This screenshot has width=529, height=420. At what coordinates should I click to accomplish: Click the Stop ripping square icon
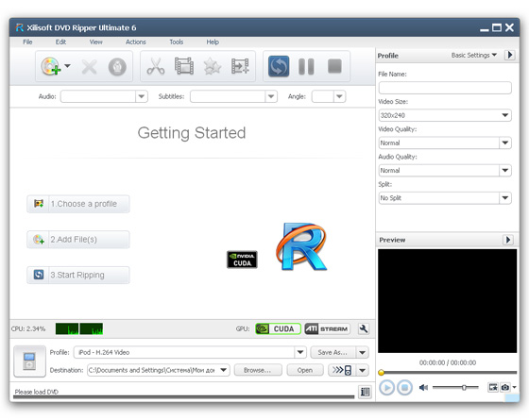pyautogui.click(x=334, y=66)
